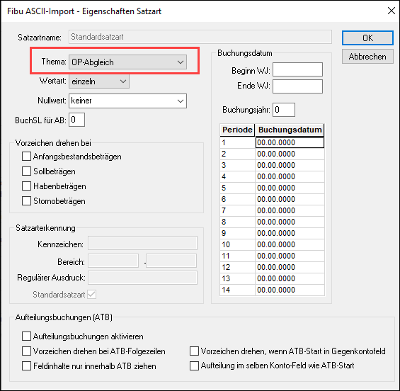Enable Aufteilungsbuchungen aktivieren

click(x=26, y=336)
